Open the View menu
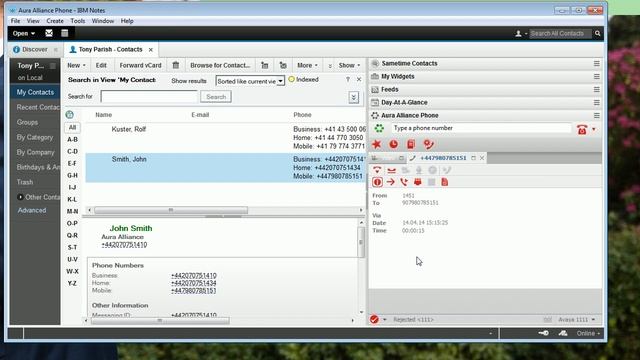This screenshot has width=640, height=360. click(x=33, y=21)
